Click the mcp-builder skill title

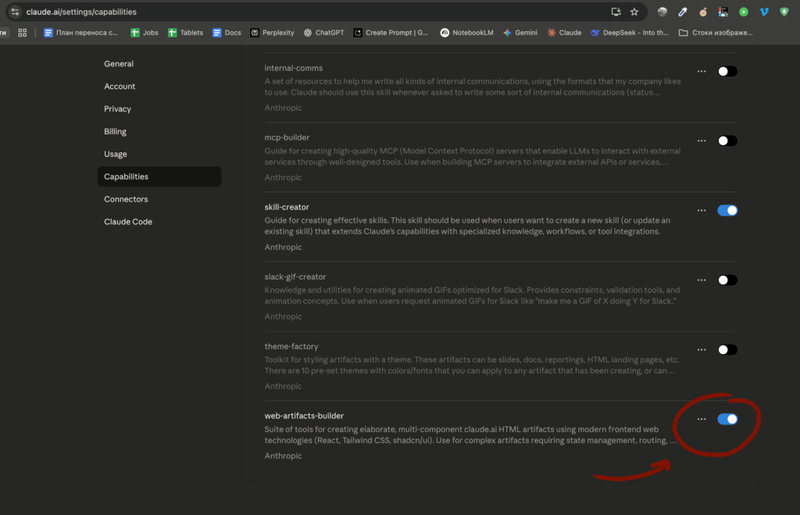click(x=287, y=137)
